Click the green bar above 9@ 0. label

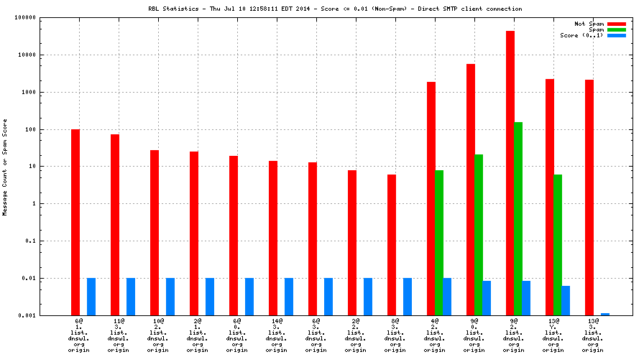(479, 235)
